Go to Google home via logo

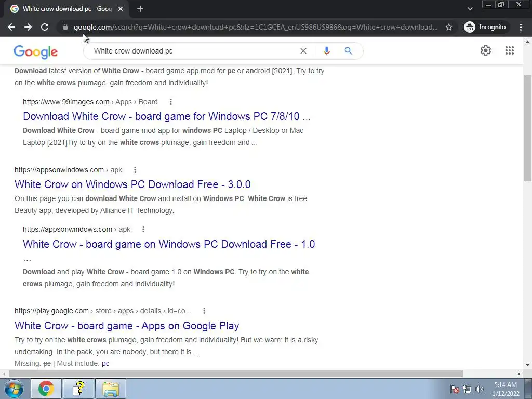[x=36, y=52]
